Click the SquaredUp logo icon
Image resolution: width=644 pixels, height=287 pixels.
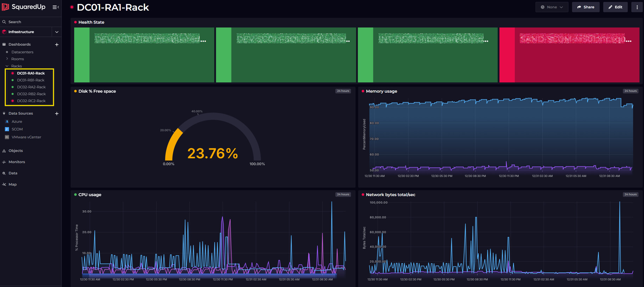5,7
